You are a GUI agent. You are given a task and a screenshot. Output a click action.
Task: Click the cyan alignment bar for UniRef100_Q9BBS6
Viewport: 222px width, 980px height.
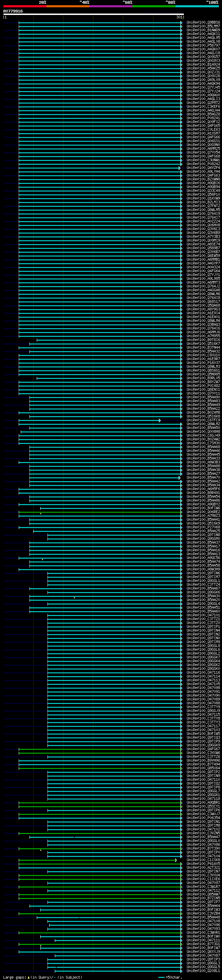click(x=101, y=23)
